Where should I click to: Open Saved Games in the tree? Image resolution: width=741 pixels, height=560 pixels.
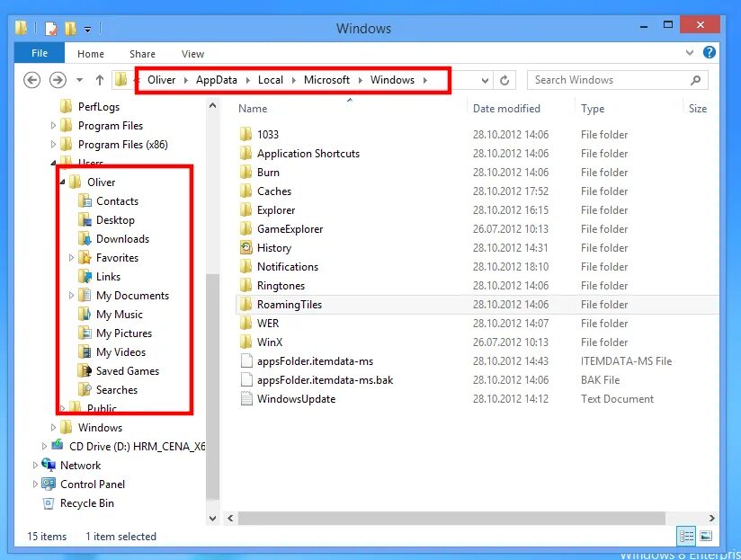[x=128, y=371]
